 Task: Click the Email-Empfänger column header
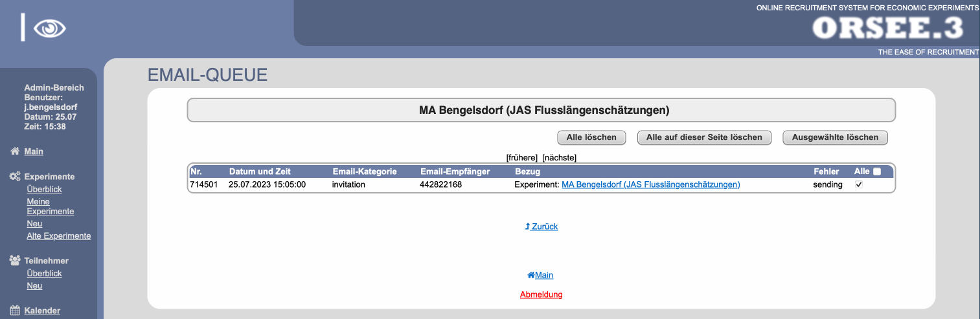[x=455, y=171]
